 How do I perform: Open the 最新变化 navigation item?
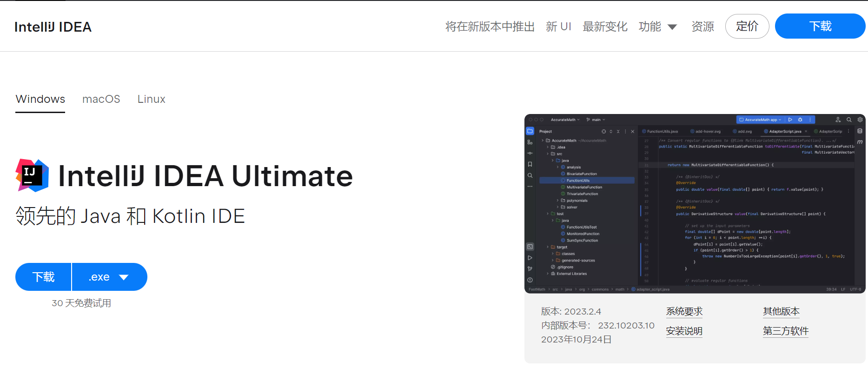pos(605,27)
